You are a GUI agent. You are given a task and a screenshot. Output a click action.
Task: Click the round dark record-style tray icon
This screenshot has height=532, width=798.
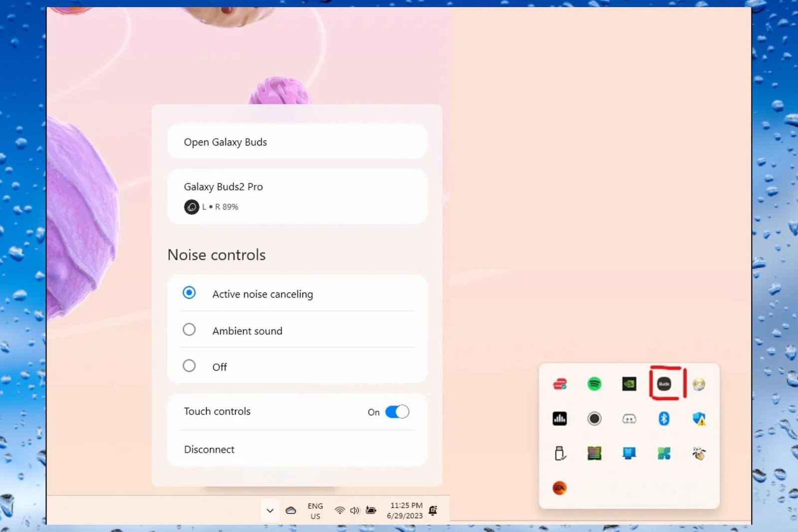tap(594, 419)
